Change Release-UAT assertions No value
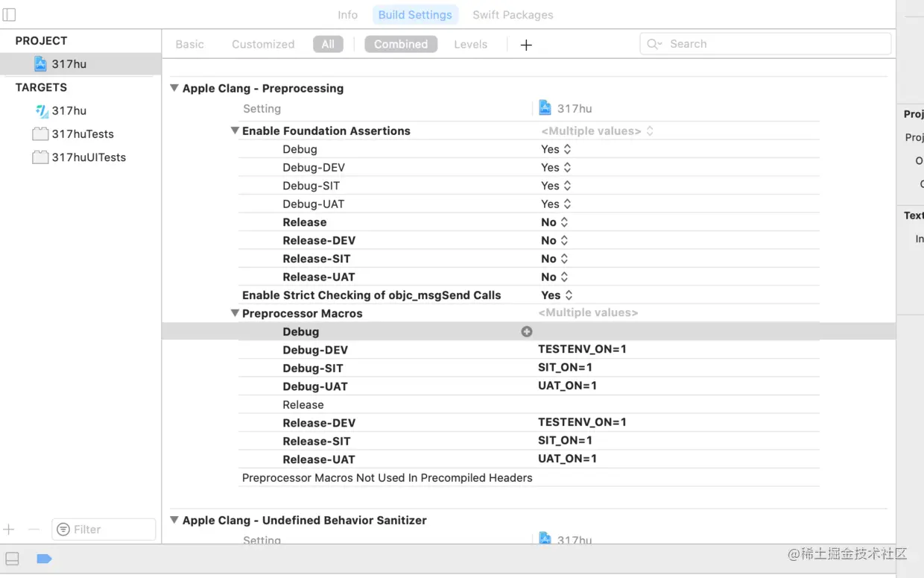Viewport: 924px width, 578px height. click(554, 277)
